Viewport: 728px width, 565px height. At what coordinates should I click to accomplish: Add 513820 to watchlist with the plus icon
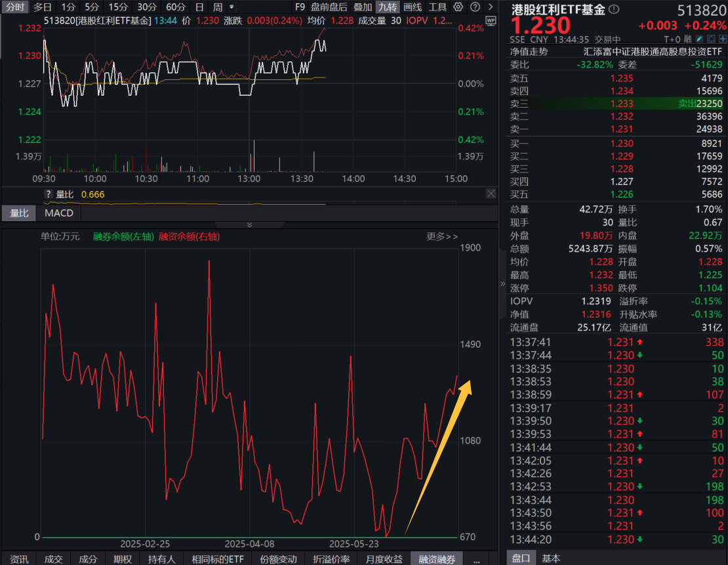tap(723, 39)
